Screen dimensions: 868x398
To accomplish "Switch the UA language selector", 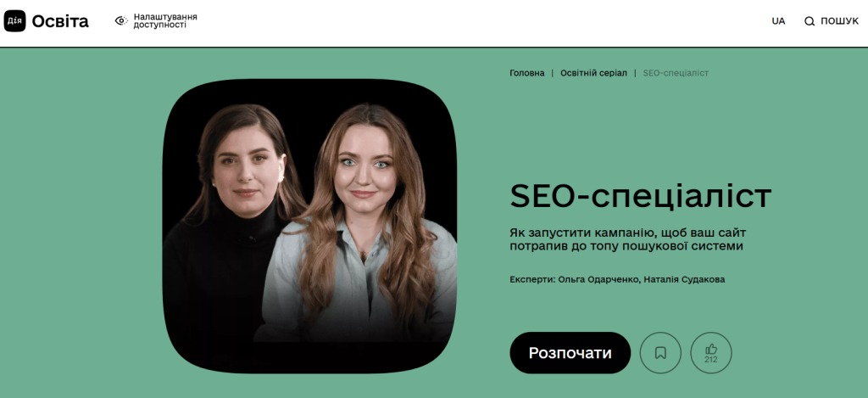I will 778,21.
